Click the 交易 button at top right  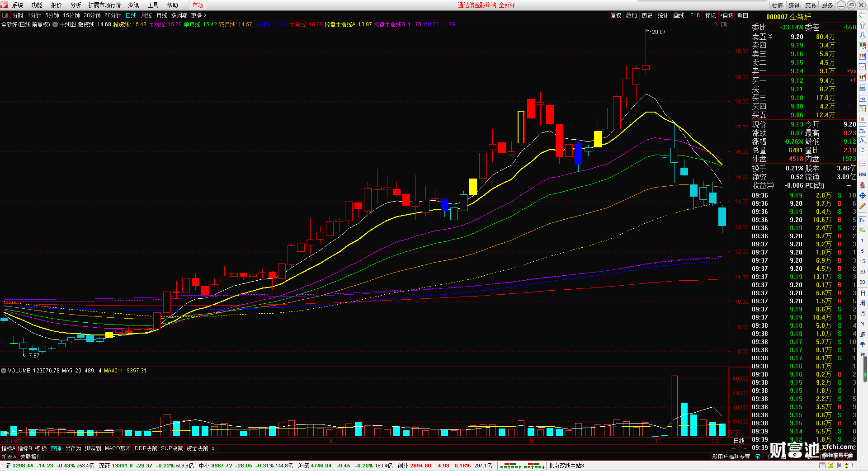(x=811, y=5)
